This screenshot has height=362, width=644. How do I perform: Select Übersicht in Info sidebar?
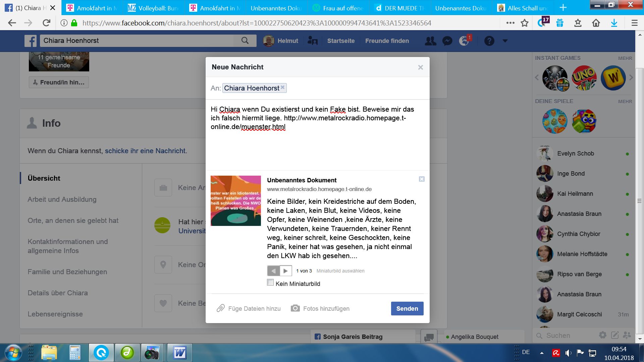pyautogui.click(x=44, y=178)
